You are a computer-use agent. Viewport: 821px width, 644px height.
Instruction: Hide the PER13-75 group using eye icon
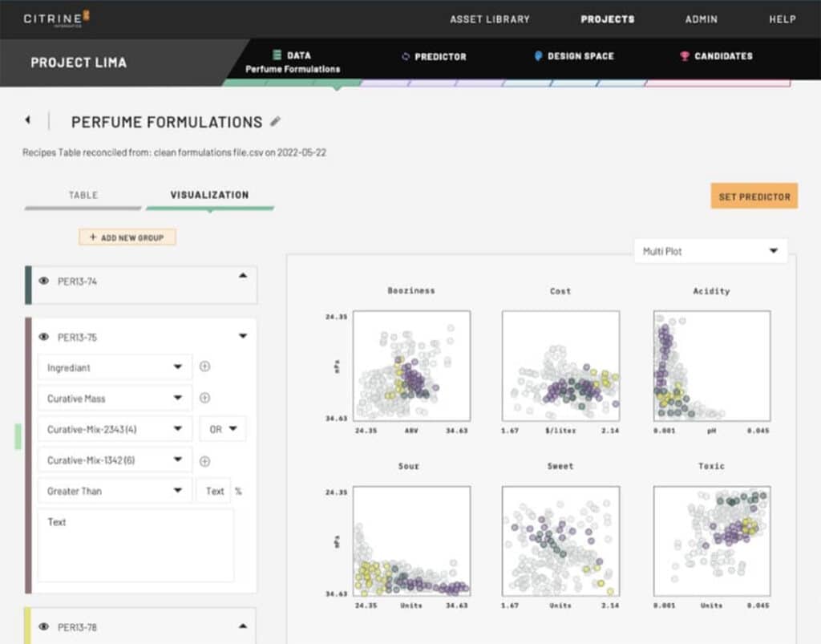(x=44, y=337)
